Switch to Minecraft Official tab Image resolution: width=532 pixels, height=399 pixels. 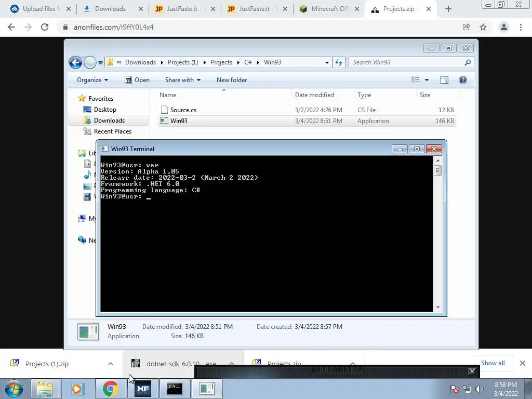(x=326, y=9)
